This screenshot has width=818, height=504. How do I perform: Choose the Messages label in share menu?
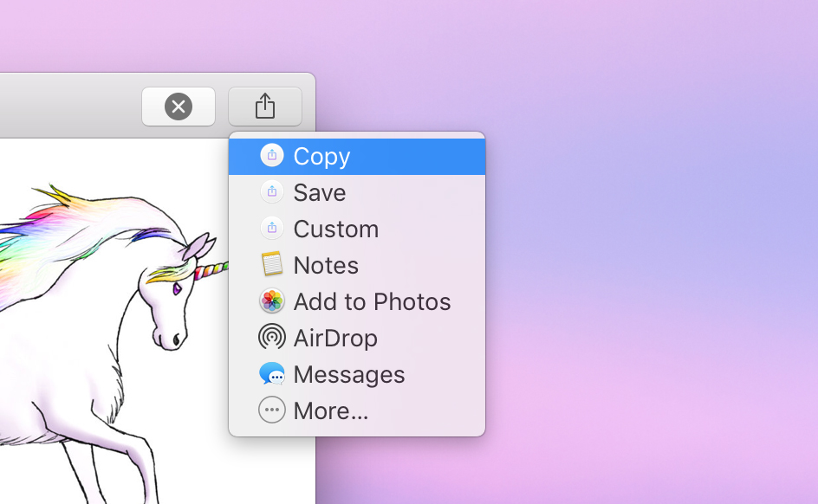click(349, 374)
